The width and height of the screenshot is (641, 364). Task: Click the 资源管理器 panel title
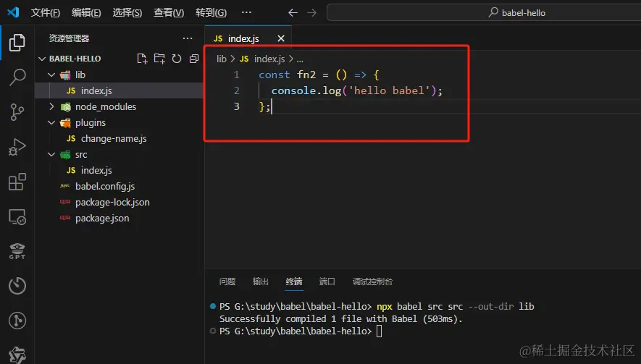69,38
